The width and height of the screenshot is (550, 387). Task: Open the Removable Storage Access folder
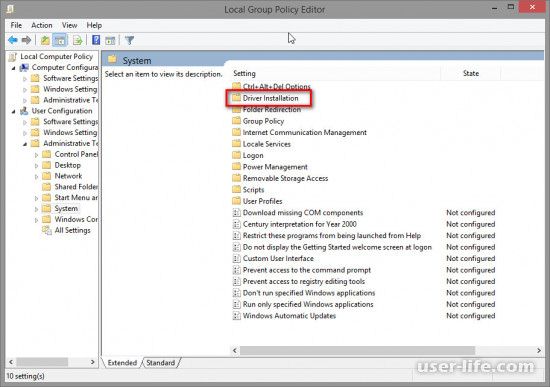(x=285, y=178)
